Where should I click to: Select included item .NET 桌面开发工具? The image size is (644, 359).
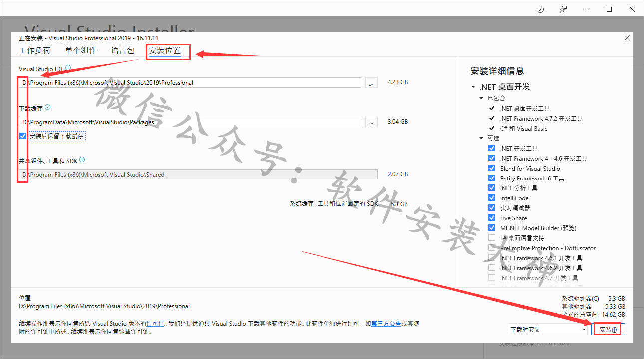tap(525, 108)
